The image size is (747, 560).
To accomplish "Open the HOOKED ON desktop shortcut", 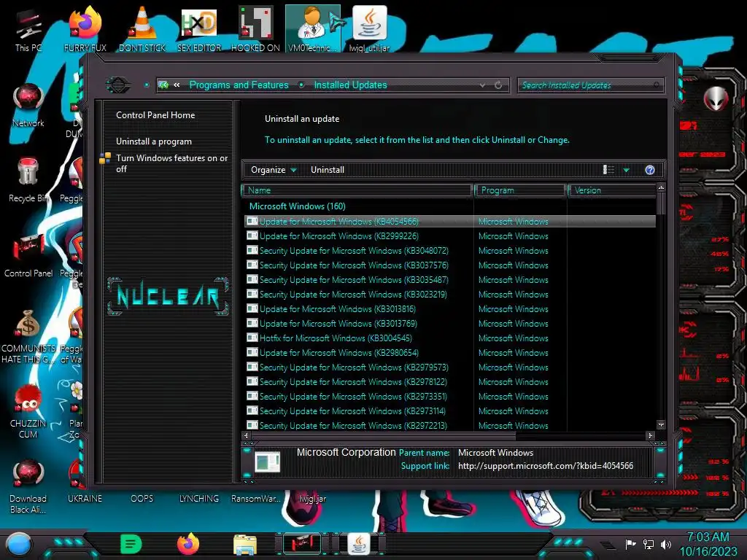I will click(255, 29).
